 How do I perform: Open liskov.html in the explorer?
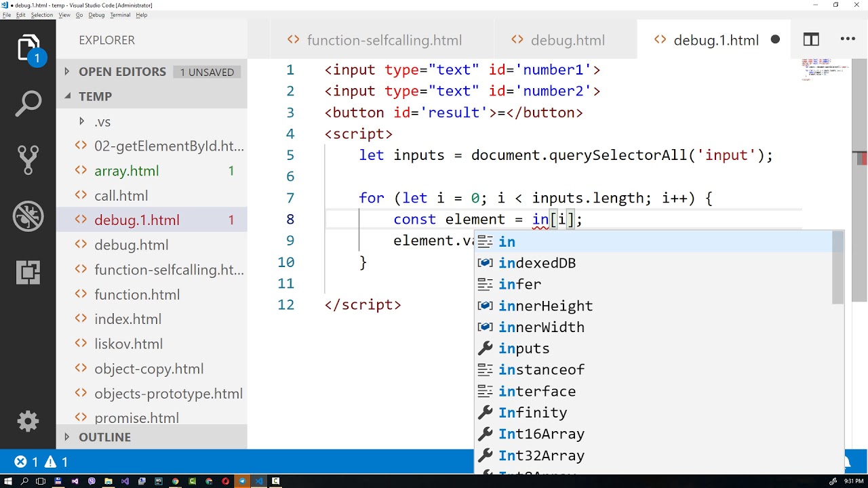(152, 344)
